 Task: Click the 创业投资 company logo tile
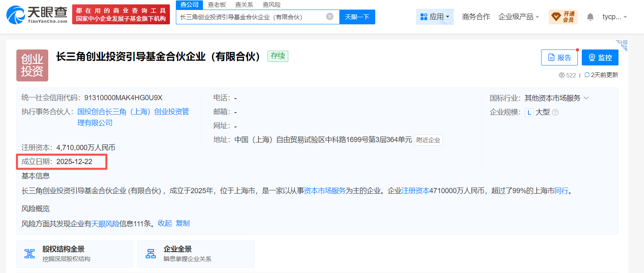click(x=32, y=65)
